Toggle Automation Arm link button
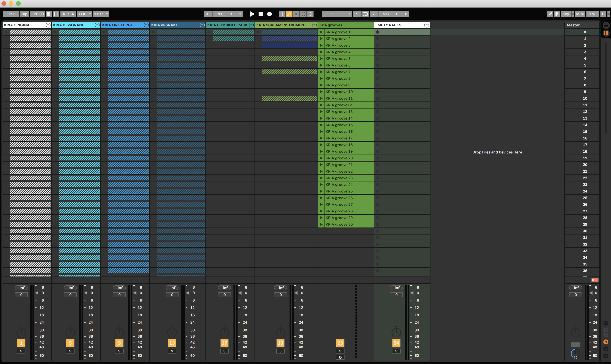 click(289, 14)
